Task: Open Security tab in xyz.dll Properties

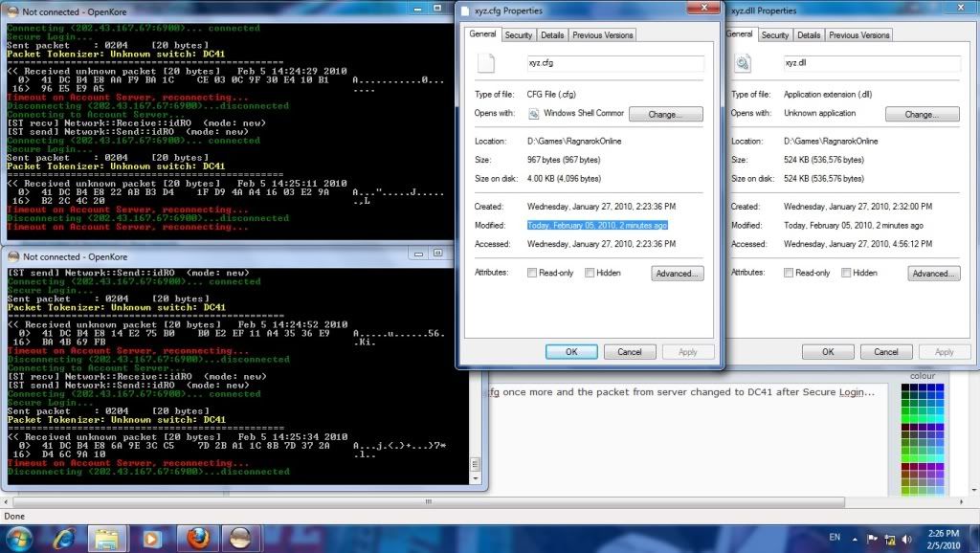Action: 775,35
